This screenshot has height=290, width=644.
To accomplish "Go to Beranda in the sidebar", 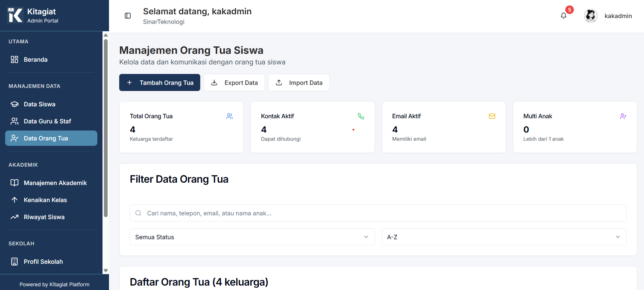I will point(51,60).
